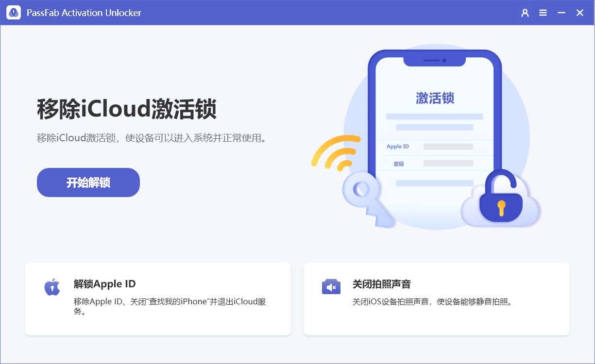The width and height of the screenshot is (595, 364).
Task: Click the PassFab Activation Unlocker title text
Action: pyautogui.click(x=84, y=13)
